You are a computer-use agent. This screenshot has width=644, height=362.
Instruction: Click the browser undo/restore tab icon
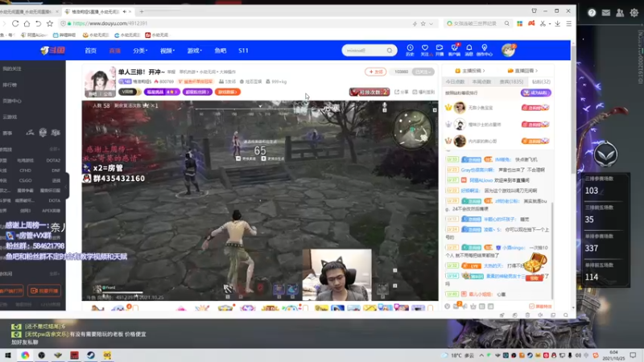38,23
